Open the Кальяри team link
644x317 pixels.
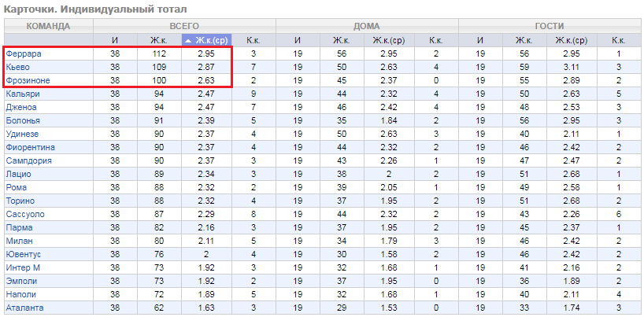[23, 94]
